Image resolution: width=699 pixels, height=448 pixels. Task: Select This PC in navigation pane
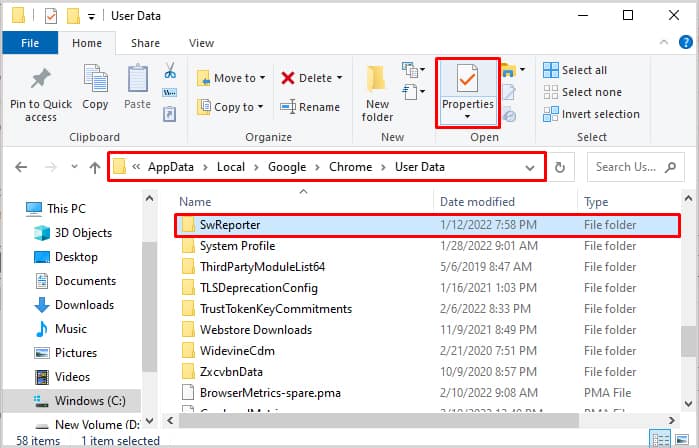[x=56, y=209]
